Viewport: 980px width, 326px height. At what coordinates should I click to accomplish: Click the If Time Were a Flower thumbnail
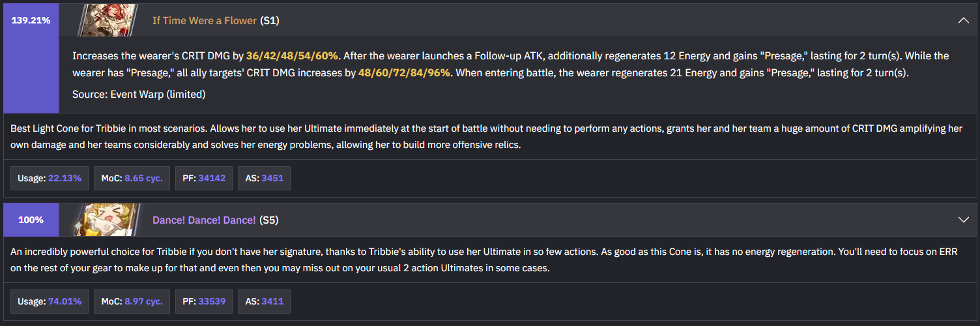coord(108,20)
